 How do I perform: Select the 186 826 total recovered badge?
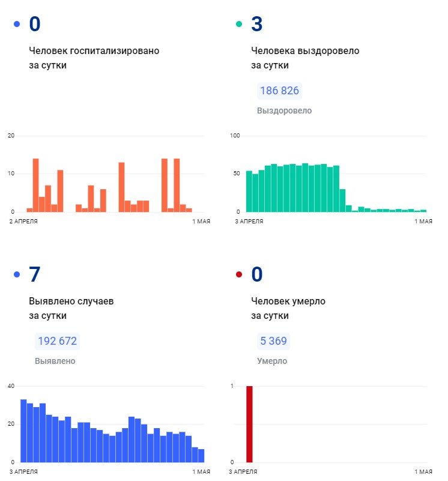click(x=279, y=91)
